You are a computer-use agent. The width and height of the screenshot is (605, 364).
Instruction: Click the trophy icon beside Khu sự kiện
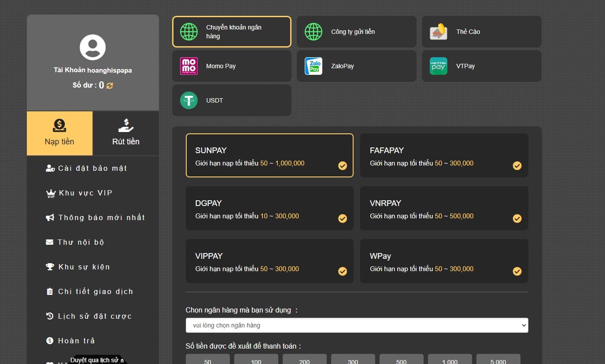pos(50,267)
